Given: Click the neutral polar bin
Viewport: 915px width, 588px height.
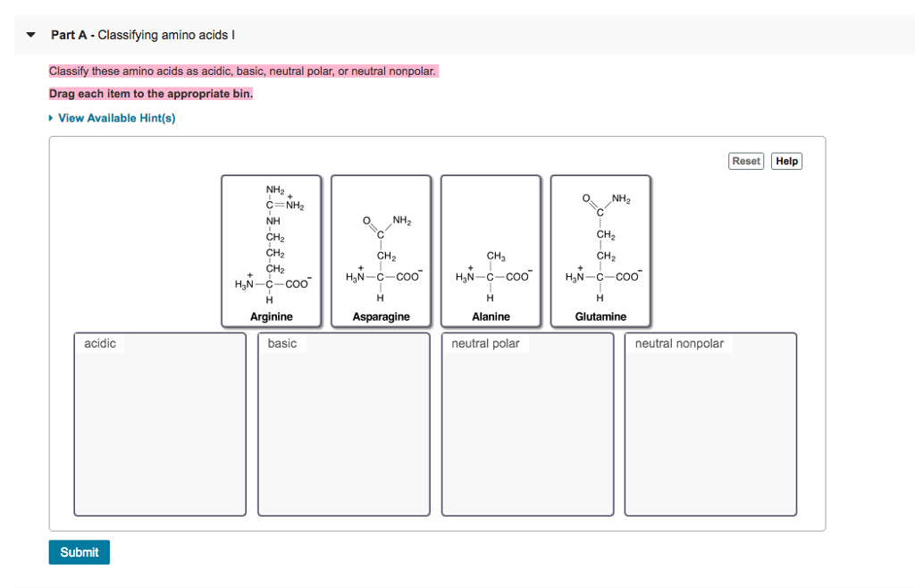Looking at the screenshot, I should pyautogui.click(x=527, y=424).
